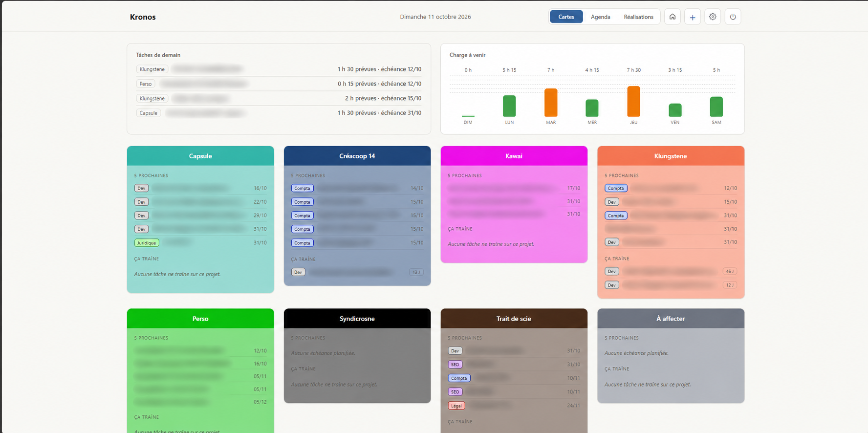Open the Capsule project card header

tap(200, 156)
